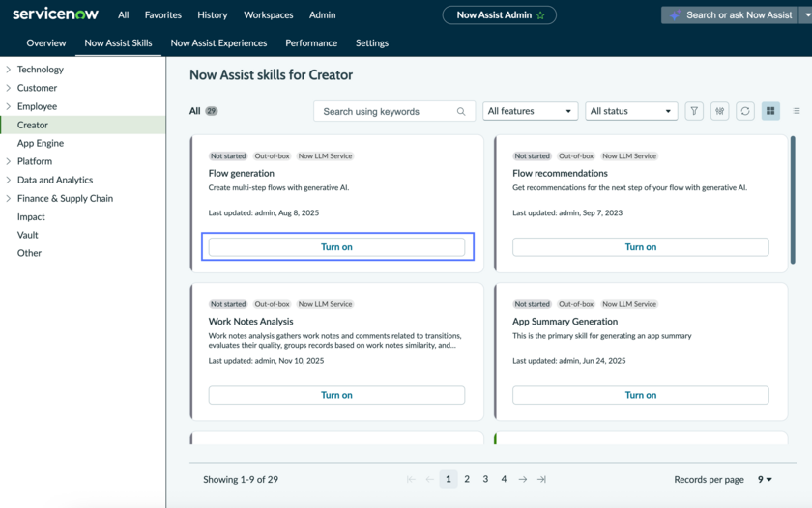Viewport: 812px width, 508px height.
Task: Click the ServiceNow logo
Action: coord(55,14)
